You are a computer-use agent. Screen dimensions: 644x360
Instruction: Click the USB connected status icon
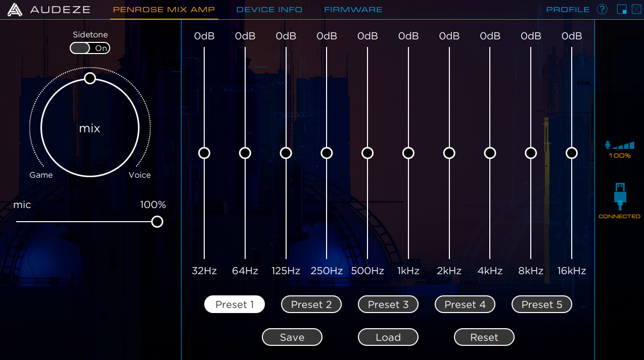click(620, 196)
